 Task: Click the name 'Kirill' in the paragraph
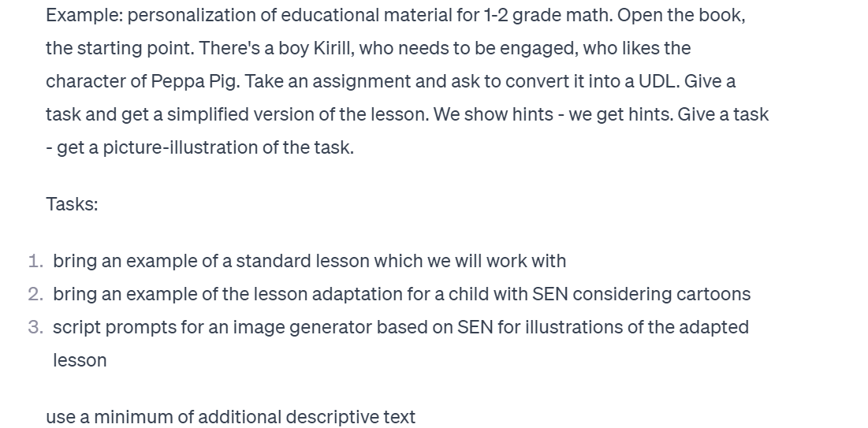pyautogui.click(x=333, y=48)
